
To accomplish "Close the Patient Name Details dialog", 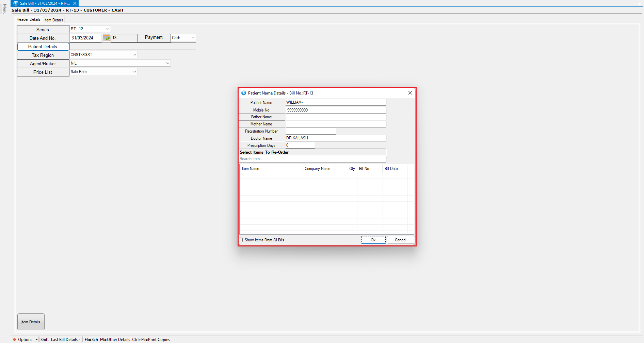I will point(410,93).
